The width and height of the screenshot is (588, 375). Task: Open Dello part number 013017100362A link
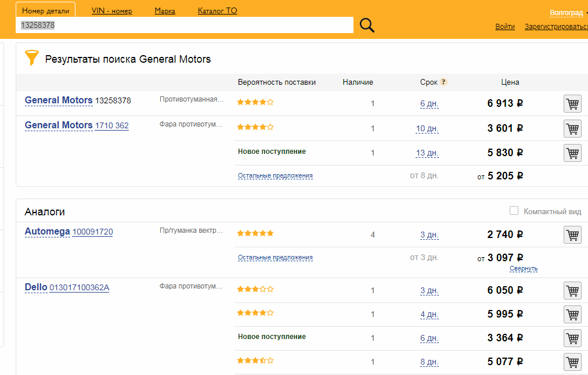pyautogui.click(x=79, y=287)
